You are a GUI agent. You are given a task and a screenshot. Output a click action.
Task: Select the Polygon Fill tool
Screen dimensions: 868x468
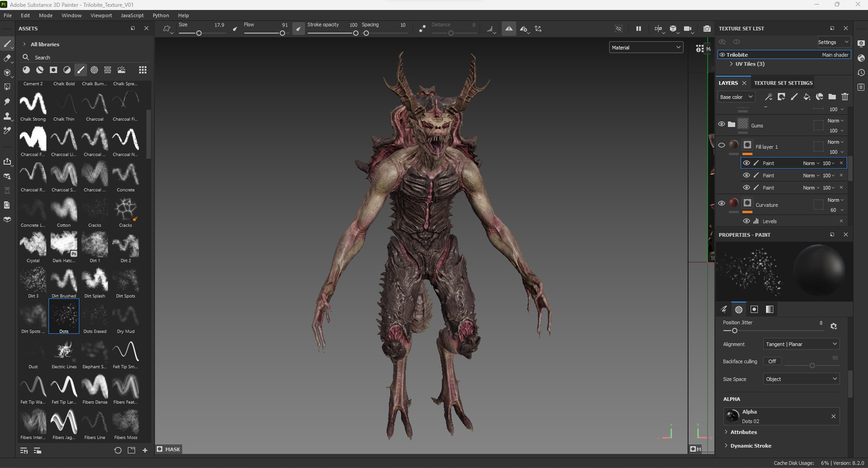click(7, 87)
